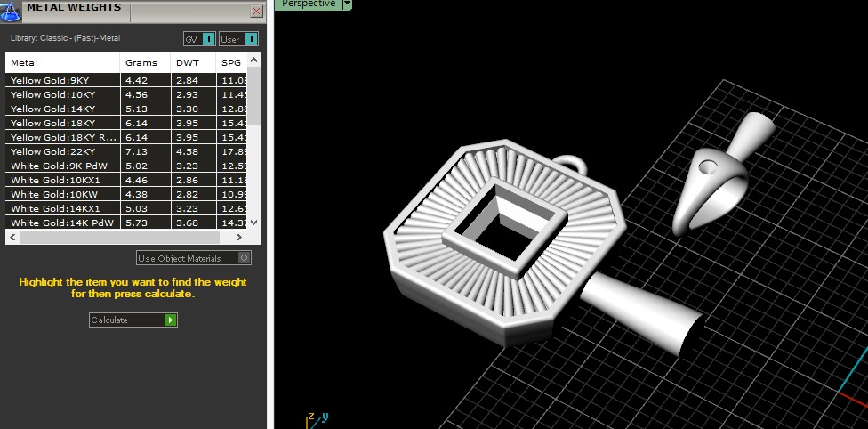The height and width of the screenshot is (429, 868).
Task: Click the table scroll left arrow
Action: pos(12,237)
